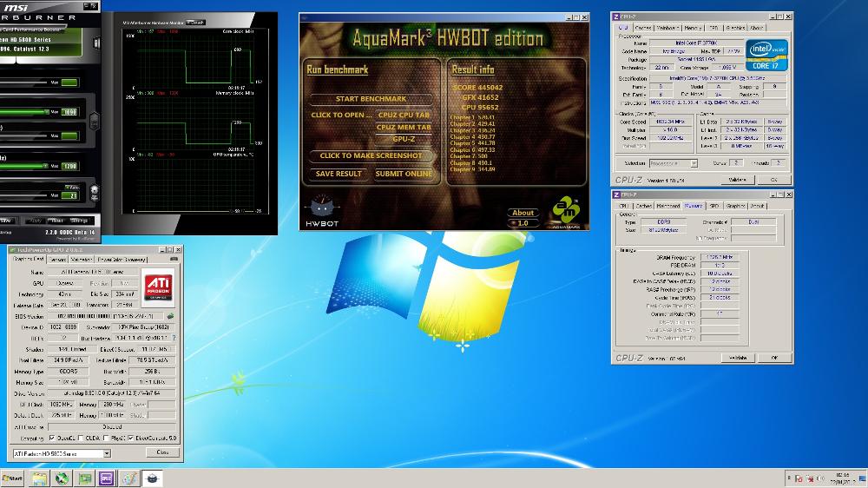868x488 pixels.
Task: Open PowerColor Giveaway tab in GPU-Z
Action: (x=122, y=260)
